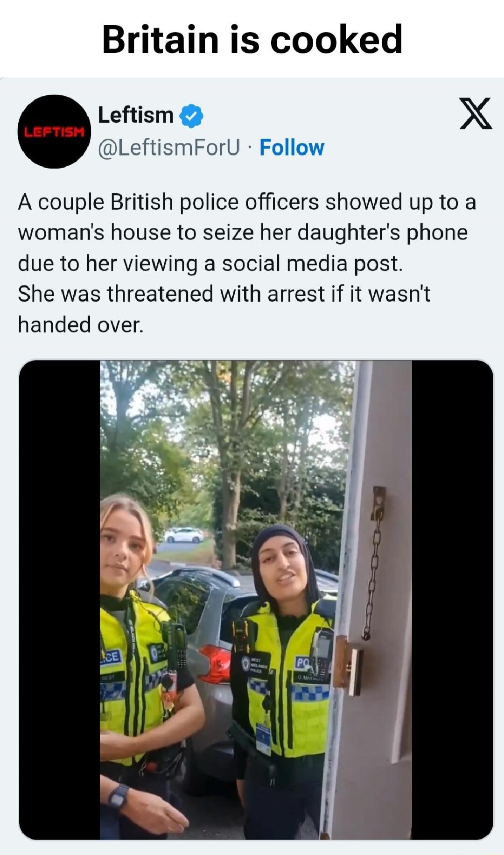
Task: Click the blue verified checkmark badge
Action: point(191,116)
